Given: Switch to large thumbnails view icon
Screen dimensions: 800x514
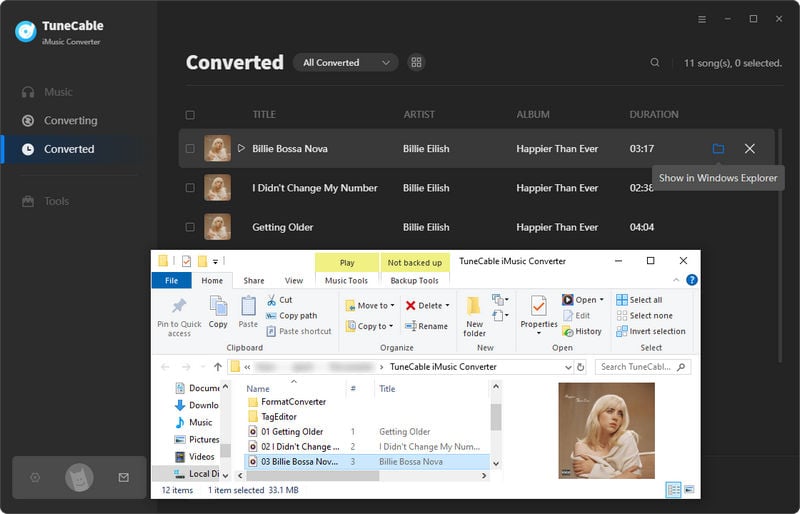Looking at the screenshot, I should (x=689, y=489).
